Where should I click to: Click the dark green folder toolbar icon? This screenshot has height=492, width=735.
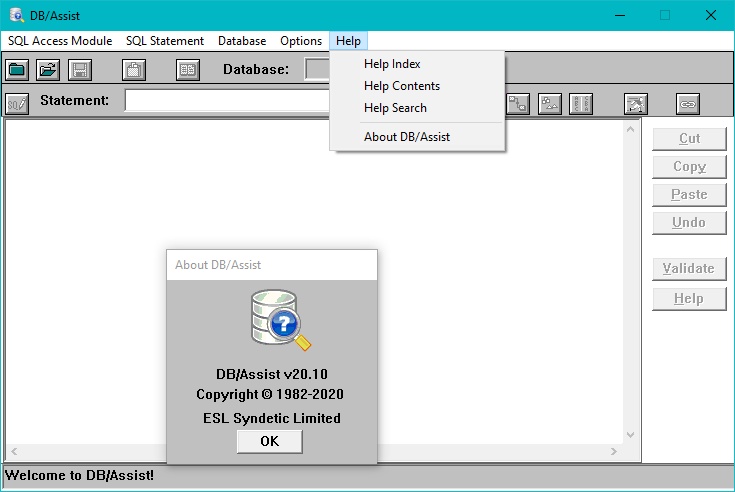(x=17, y=69)
